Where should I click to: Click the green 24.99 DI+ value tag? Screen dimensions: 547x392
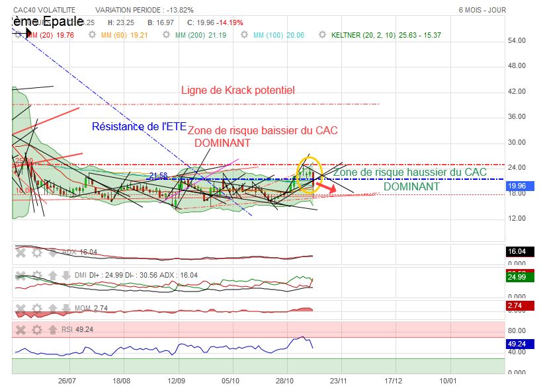tap(520, 277)
